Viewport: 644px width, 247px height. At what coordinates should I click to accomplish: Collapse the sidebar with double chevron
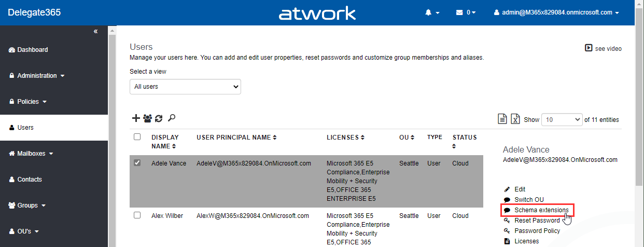coord(95,32)
